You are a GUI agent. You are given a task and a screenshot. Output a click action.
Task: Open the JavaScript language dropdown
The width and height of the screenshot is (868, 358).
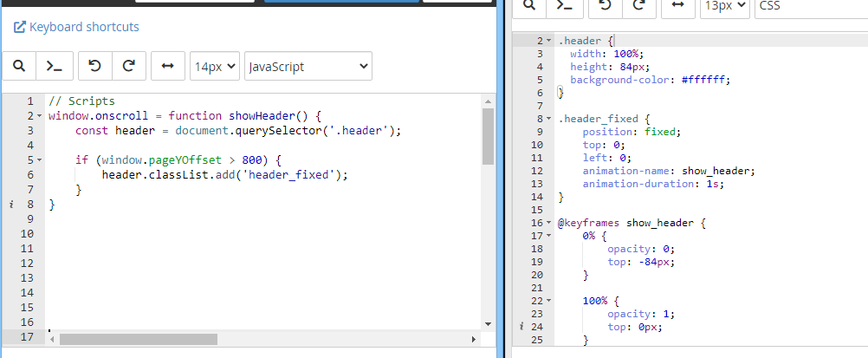[x=308, y=67]
